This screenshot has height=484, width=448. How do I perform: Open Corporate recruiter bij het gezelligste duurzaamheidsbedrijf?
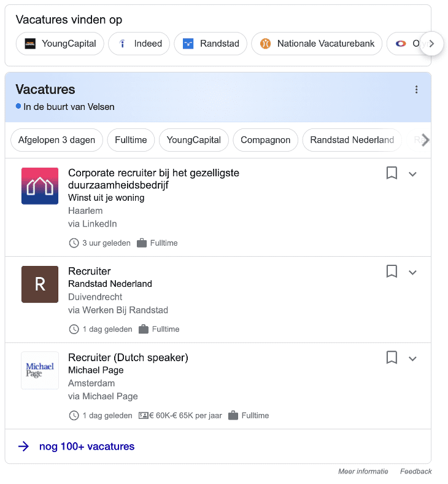click(153, 179)
